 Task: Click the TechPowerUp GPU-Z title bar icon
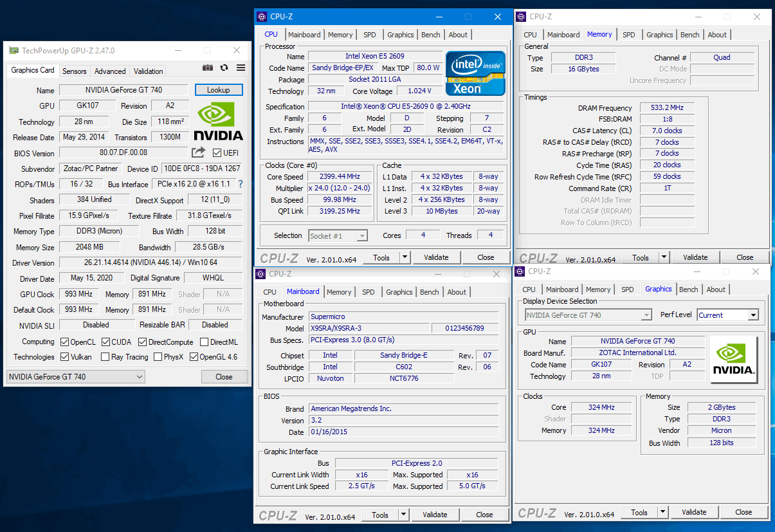14,50
